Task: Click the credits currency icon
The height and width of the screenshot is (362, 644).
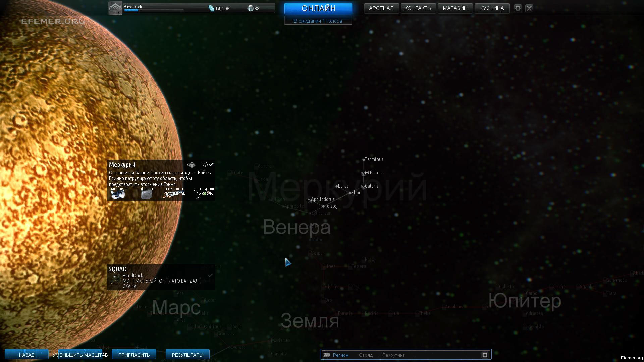Action: 211,8
